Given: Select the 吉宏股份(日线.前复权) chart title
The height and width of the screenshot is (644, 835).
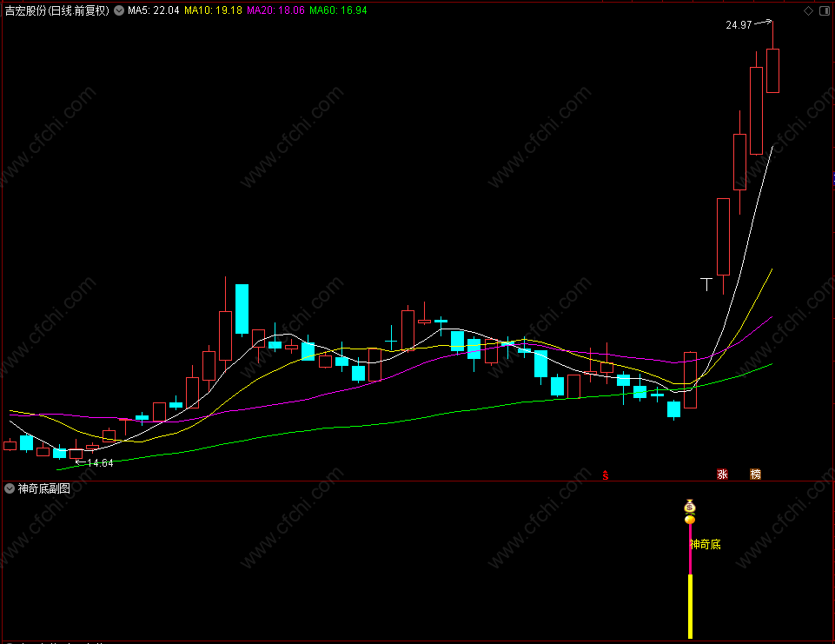Looking at the screenshot, I should pyautogui.click(x=57, y=10).
